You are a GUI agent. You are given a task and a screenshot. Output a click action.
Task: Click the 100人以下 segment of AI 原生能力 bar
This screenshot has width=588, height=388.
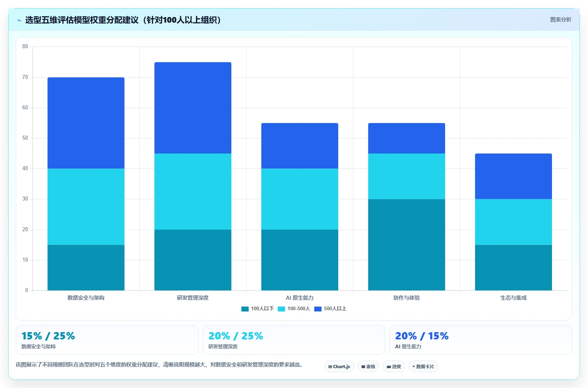(299, 260)
